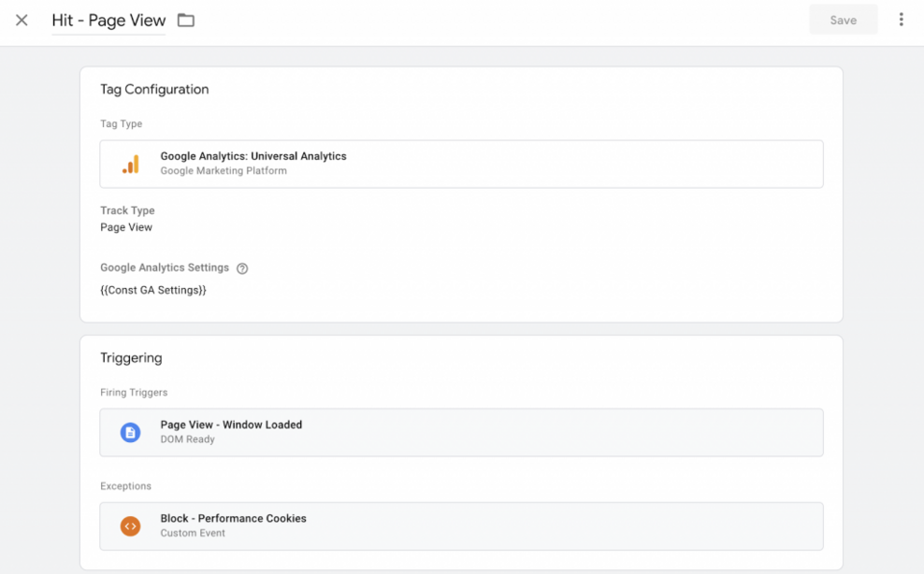Click the Google Analytics bar chart icon
This screenshot has width=924, height=574.
coord(131,164)
